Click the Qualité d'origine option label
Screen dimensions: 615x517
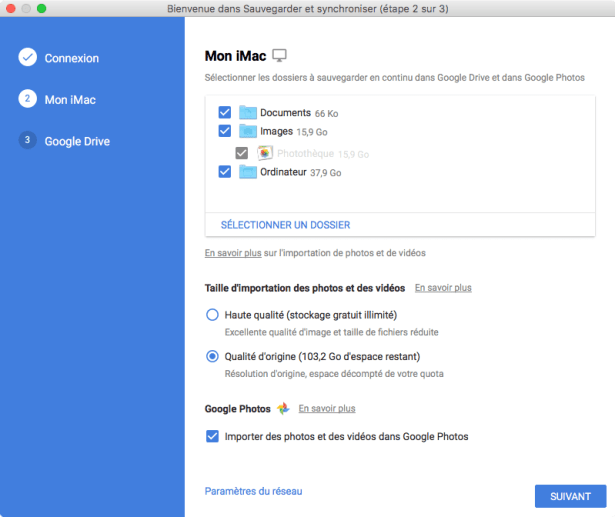pyautogui.click(x=322, y=357)
